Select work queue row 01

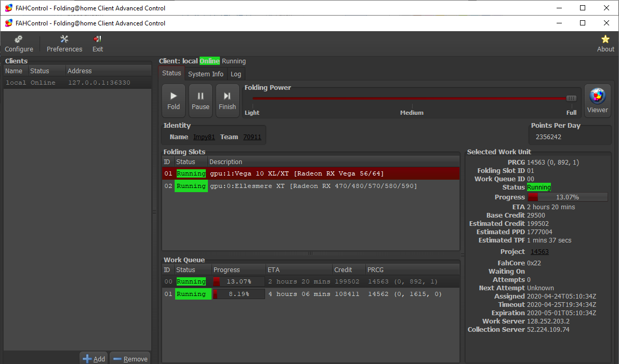[x=311, y=294]
